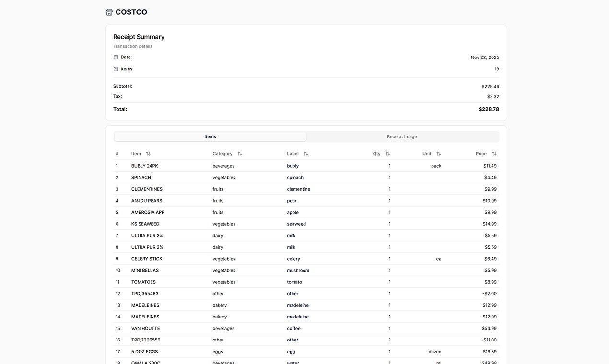Click the VAN HOUTTE item name
The image size is (609, 364).
[146, 328]
